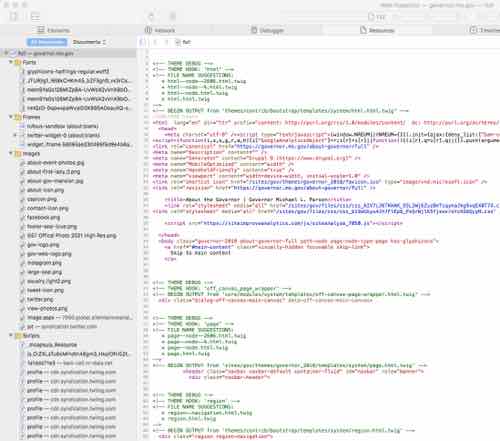Image resolution: width=500 pixels, height=441 pixels.
Task: Select twitter-widget-0 (about:blank) frame
Action: pos(63,135)
